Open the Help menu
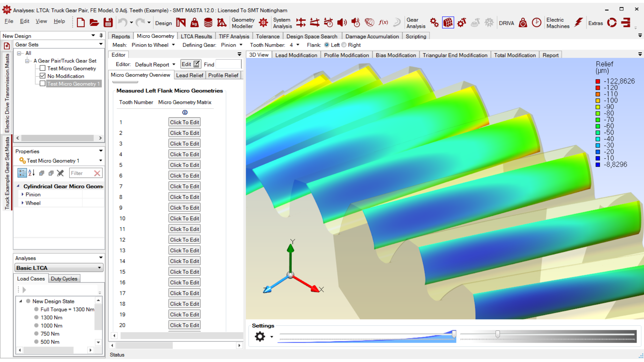644x362 pixels. coord(59,21)
